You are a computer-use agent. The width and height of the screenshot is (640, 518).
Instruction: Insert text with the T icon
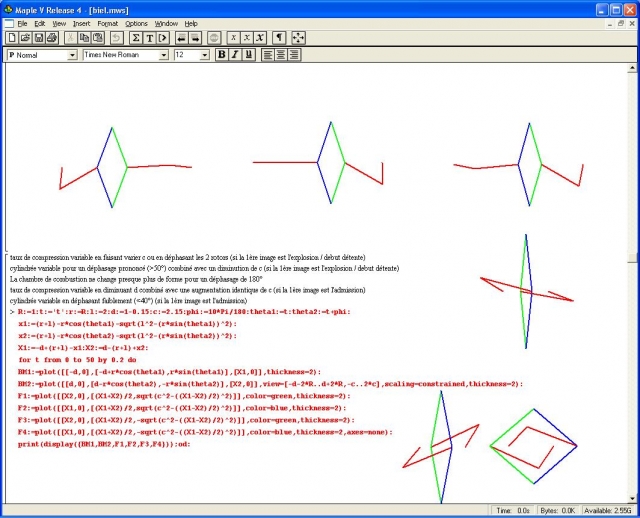[149, 37]
